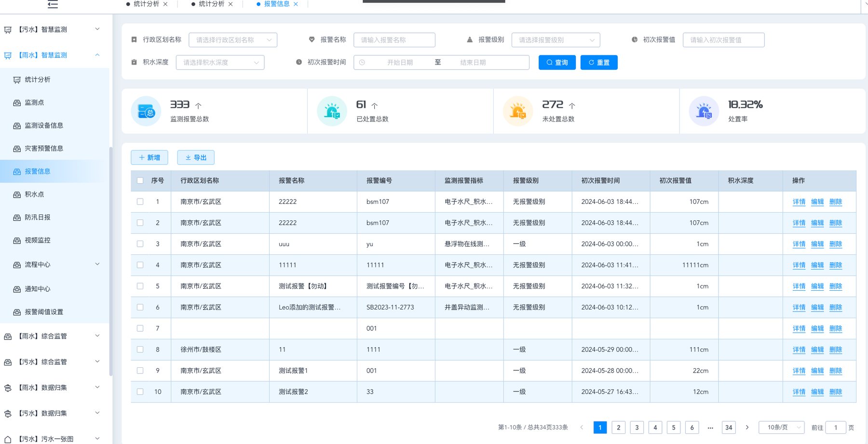Click the 未处置总数 card icon
This screenshot has height=444, width=868.
[518, 111]
